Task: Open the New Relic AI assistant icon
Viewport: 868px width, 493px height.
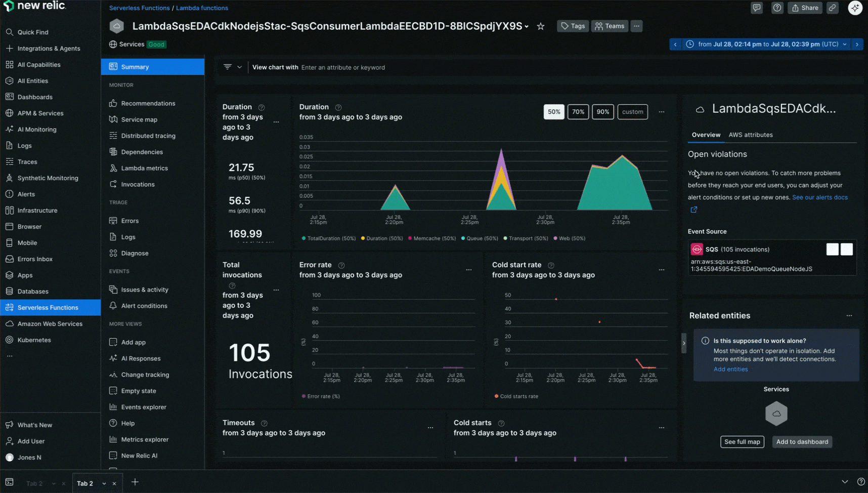Action: click(x=855, y=8)
